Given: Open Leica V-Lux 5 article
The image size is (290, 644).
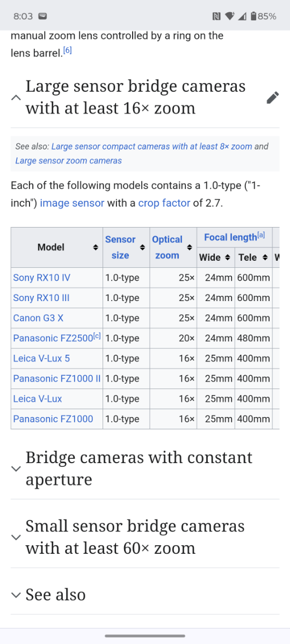Looking at the screenshot, I should pyautogui.click(x=41, y=358).
